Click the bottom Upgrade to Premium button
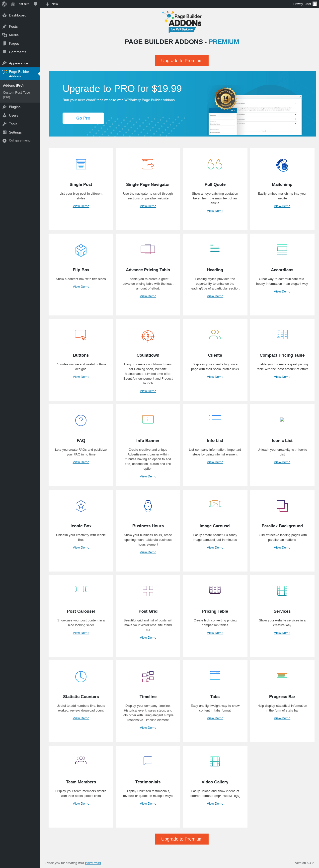Viewport: 319px width, 868px height. tap(182, 839)
